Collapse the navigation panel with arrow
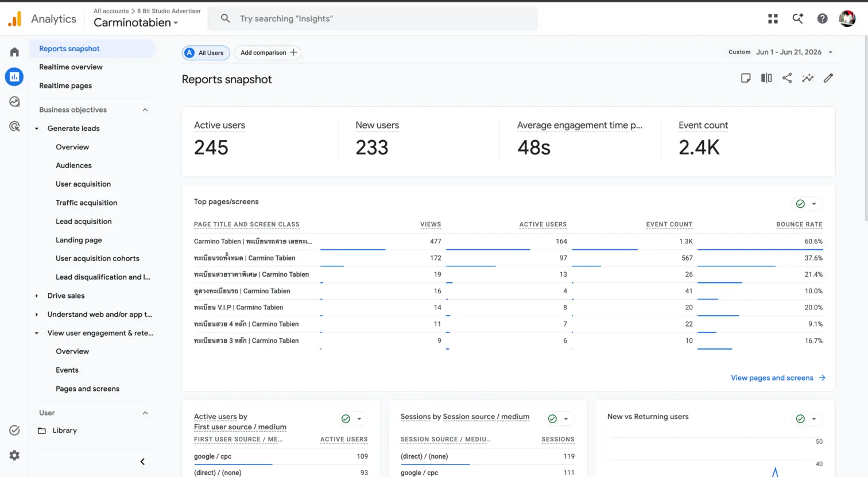 [142, 462]
